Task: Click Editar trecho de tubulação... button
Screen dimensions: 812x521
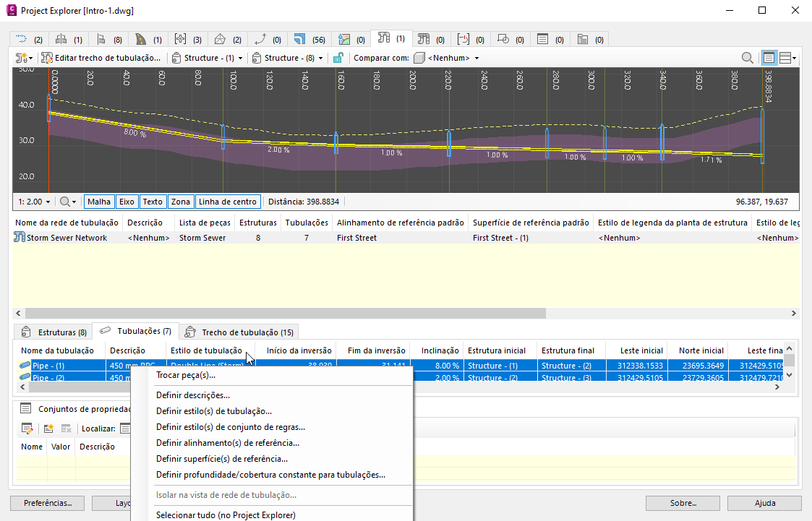Action: 101,58
